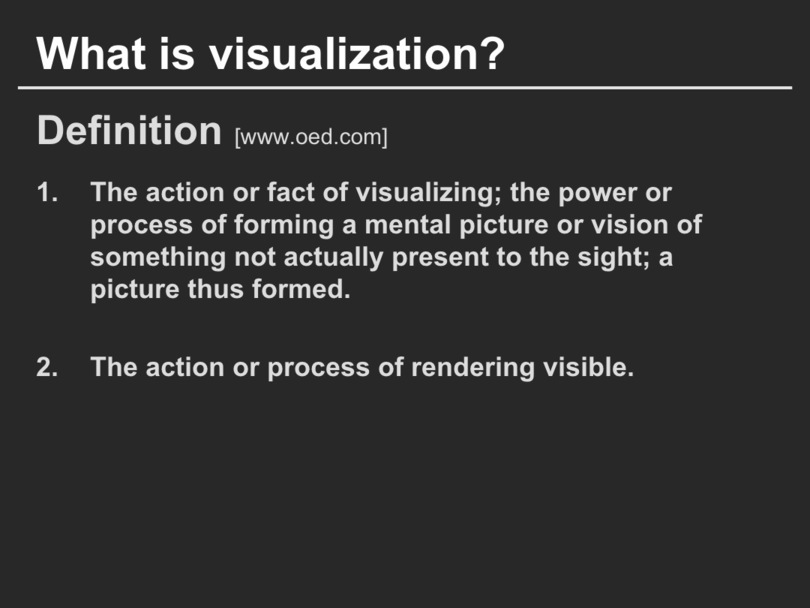The width and height of the screenshot is (810, 608).
Task: Click the "What is visualization?" slide title
Action: click(x=270, y=53)
